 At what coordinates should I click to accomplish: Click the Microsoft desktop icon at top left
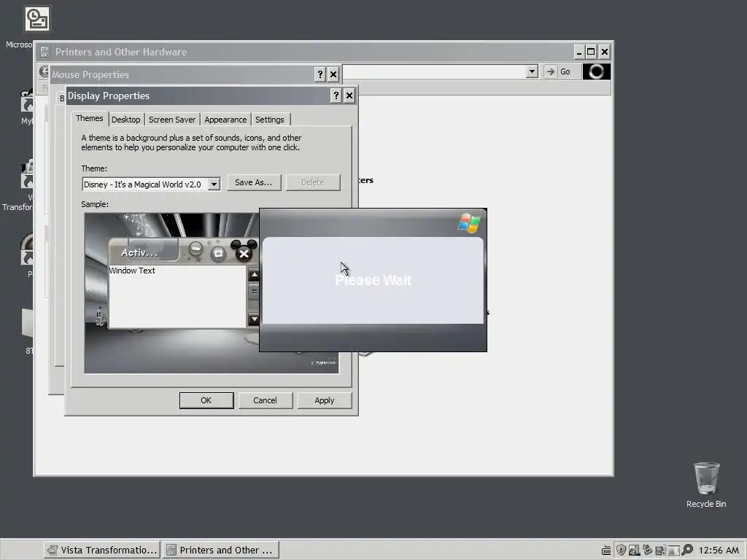(37, 19)
